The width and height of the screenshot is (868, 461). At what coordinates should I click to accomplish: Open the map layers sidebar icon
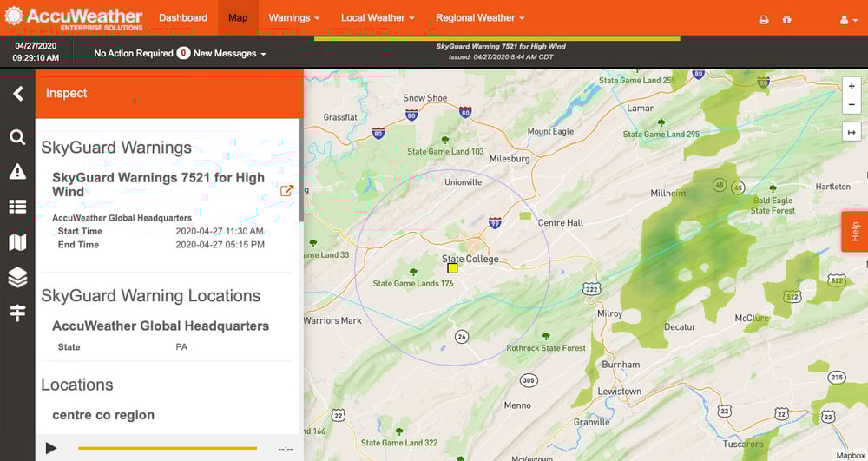(17, 277)
